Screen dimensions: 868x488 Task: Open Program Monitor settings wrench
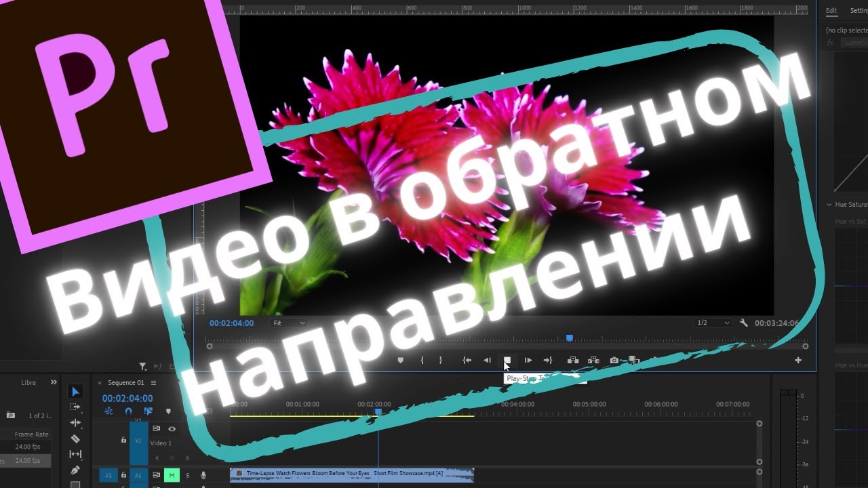tap(743, 323)
